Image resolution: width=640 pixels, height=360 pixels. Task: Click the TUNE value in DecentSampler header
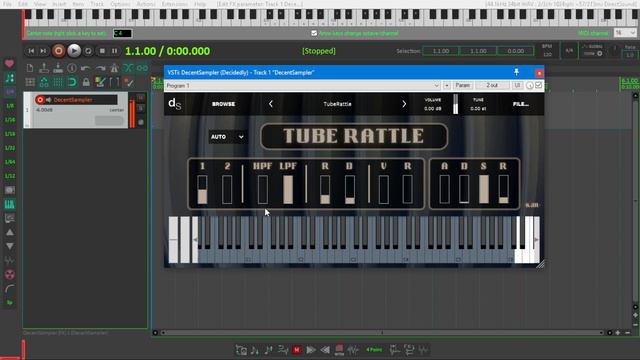point(478,109)
